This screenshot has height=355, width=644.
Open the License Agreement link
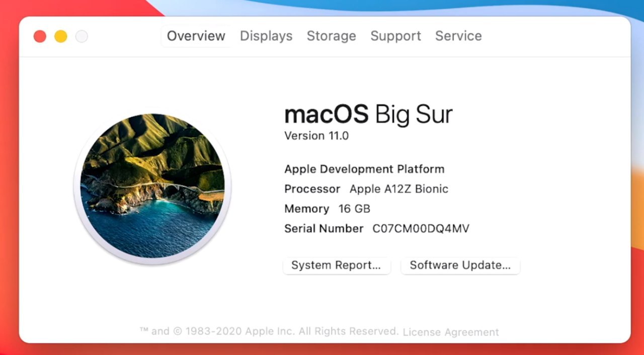click(451, 332)
